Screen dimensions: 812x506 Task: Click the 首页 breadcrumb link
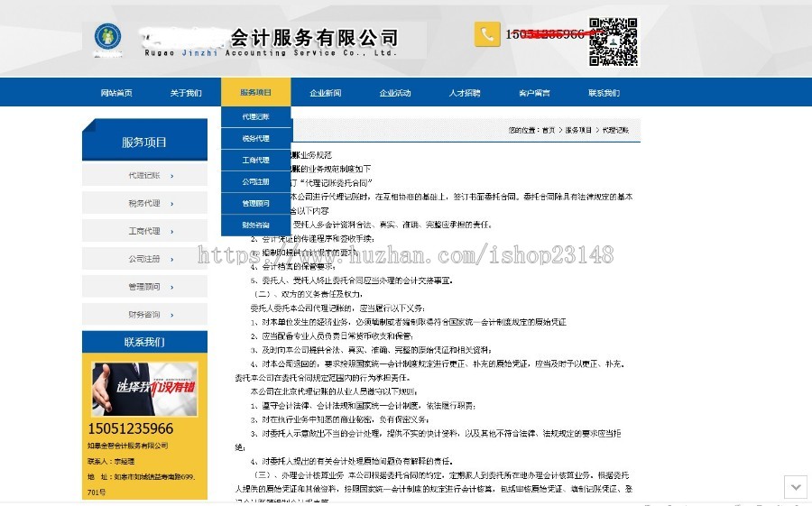click(x=549, y=131)
